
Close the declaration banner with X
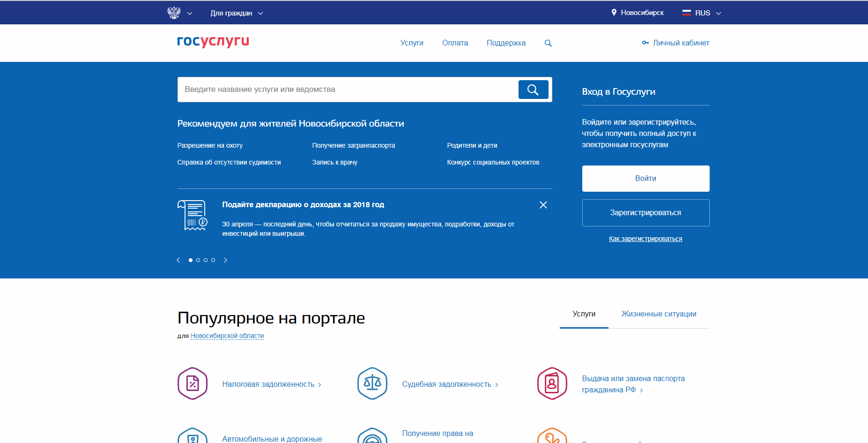pos(543,205)
